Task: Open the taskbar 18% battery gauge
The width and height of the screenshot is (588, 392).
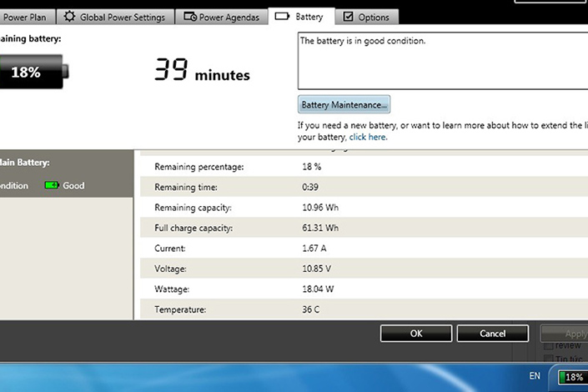Action: [571, 377]
